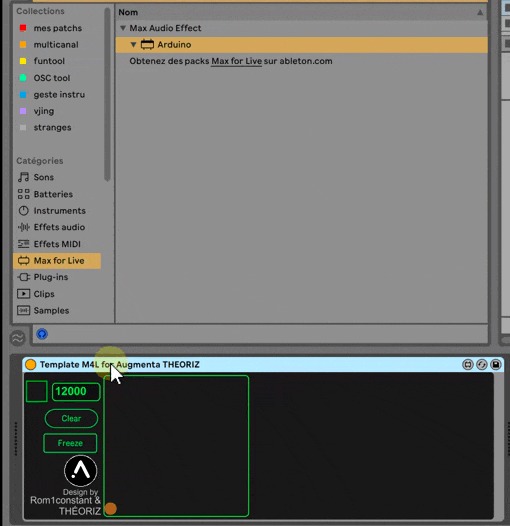Collapse the Max Audio Effect folder
The width and height of the screenshot is (510, 526).
pyautogui.click(x=123, y=28)
